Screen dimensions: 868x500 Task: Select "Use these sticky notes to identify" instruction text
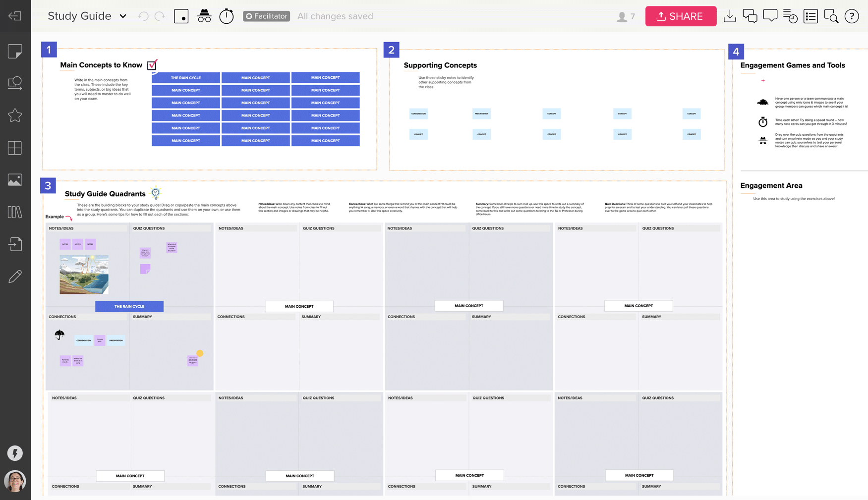(446, 82)
